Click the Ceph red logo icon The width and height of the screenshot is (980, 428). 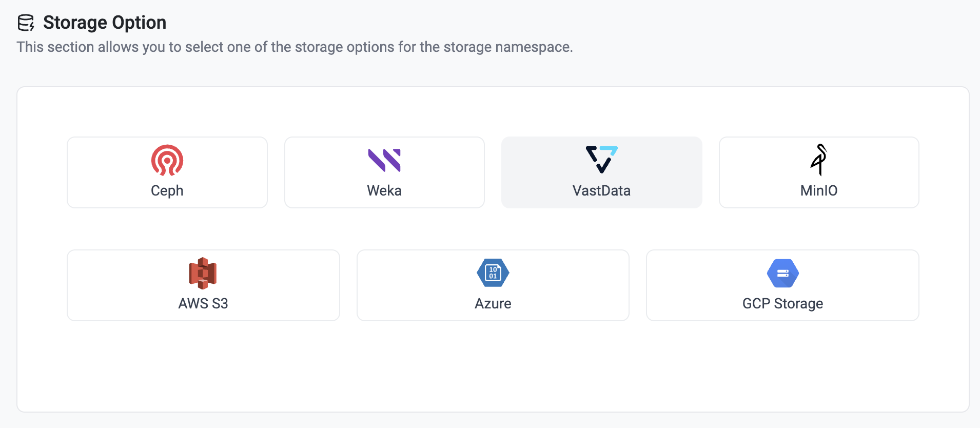167,160
